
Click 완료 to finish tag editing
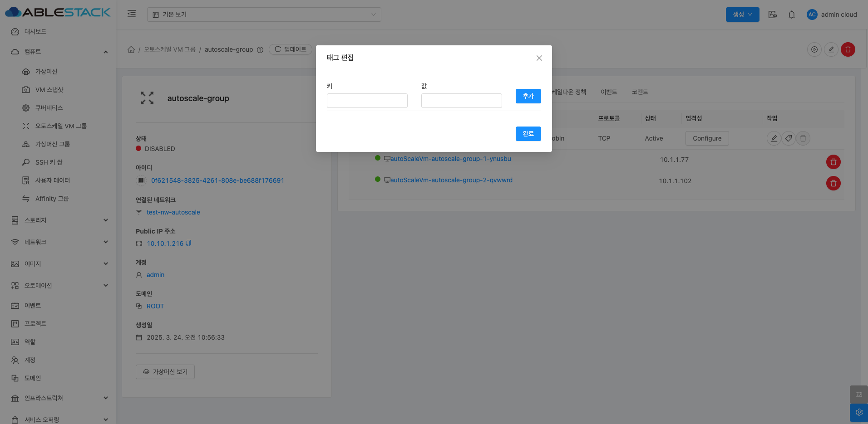[x=528, y=134]
